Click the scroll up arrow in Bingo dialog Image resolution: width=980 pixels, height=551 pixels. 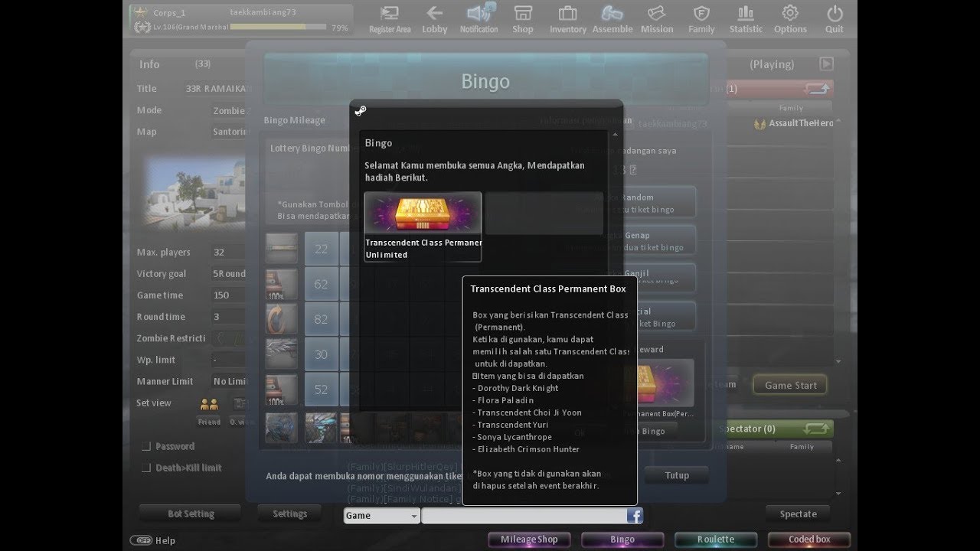[x=614, y=135]
